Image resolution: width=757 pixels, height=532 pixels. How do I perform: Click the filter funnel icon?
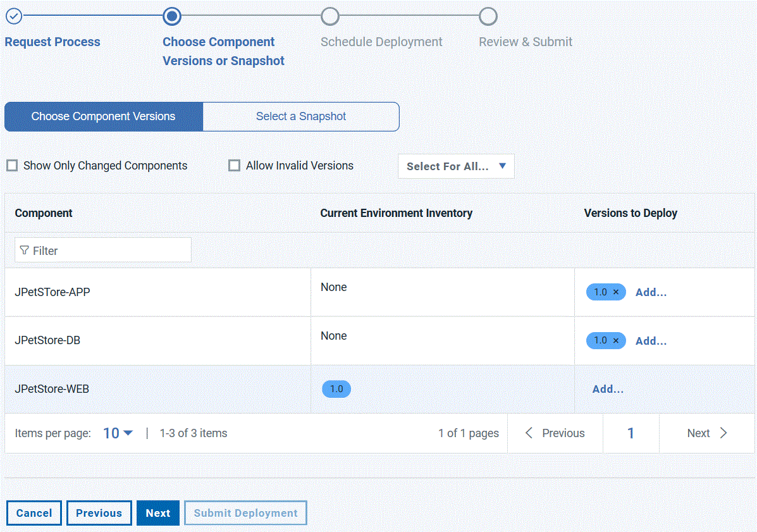25,251
